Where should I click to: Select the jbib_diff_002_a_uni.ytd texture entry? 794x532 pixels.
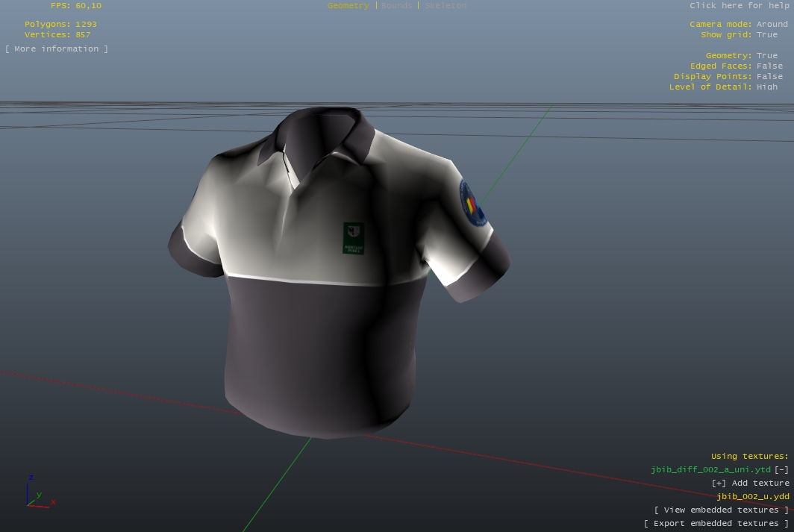pos(710,470)
